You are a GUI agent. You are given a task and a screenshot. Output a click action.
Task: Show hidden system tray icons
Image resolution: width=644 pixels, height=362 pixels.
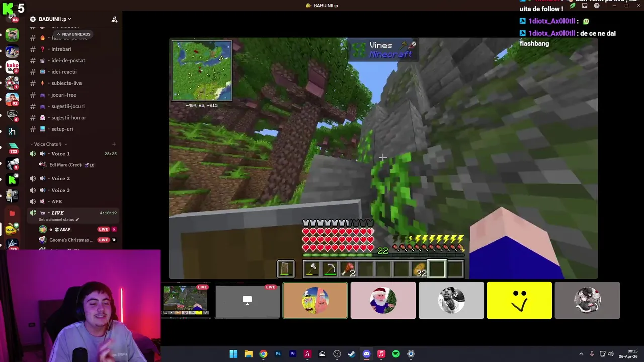[581, 354]
